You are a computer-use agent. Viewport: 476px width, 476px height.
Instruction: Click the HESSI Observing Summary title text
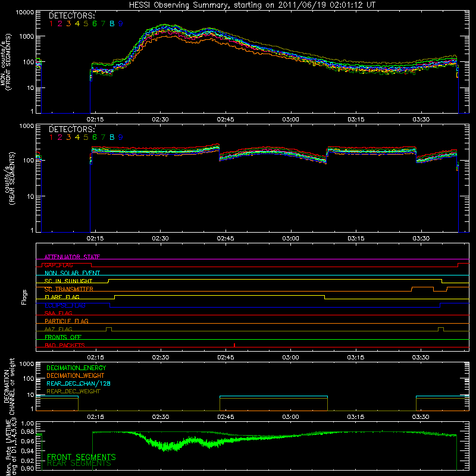252,5
